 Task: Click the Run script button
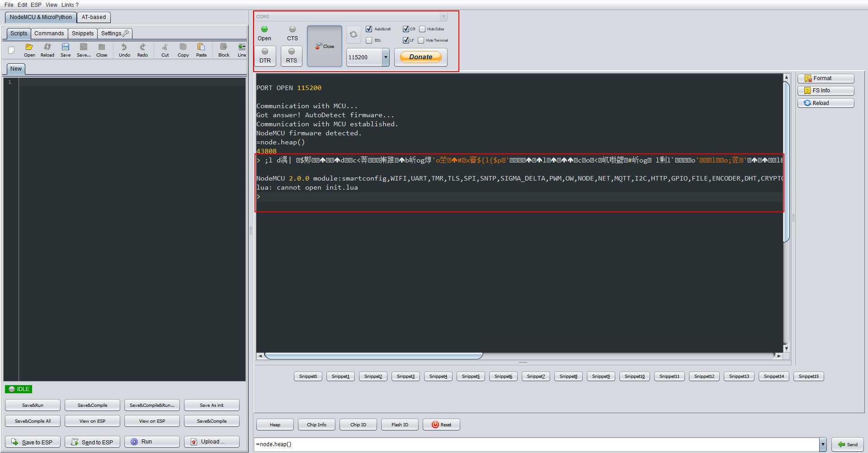[152, 442]
